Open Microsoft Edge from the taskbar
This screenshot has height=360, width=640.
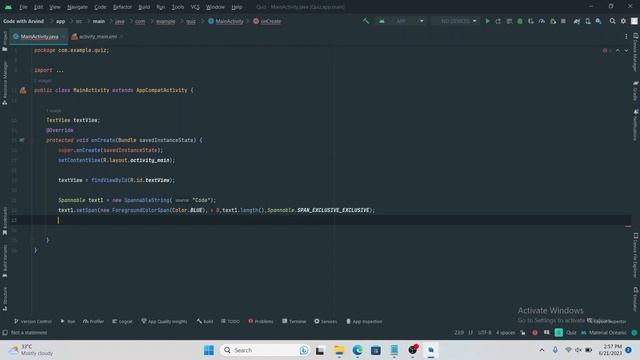tap(358, 350)
